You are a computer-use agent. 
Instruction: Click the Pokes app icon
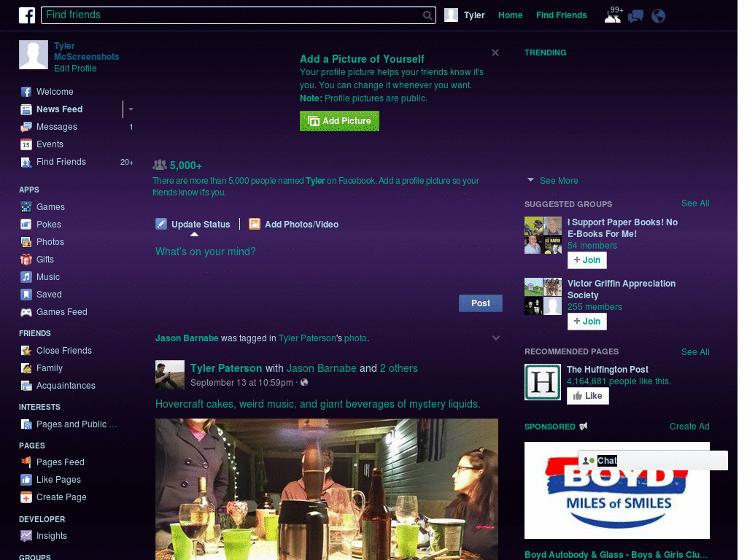click(26, 225)
